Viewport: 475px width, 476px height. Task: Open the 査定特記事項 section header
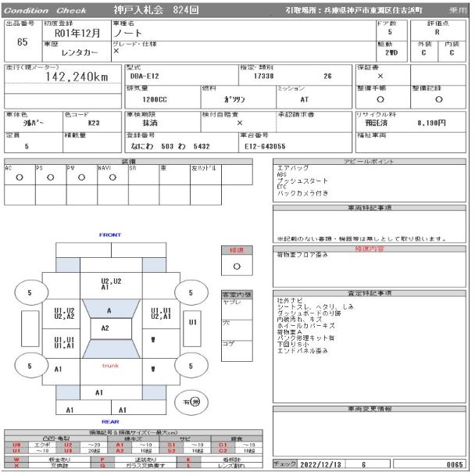370,292
